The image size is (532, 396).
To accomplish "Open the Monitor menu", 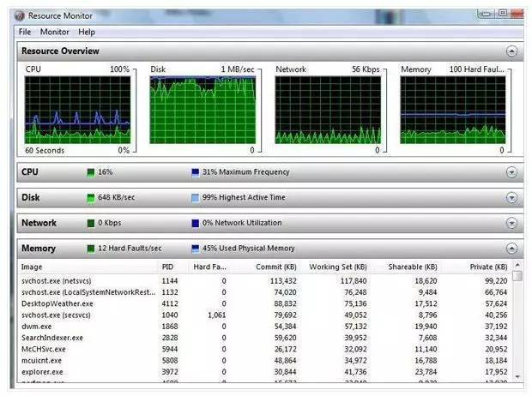I will click(x=54, y=32).
